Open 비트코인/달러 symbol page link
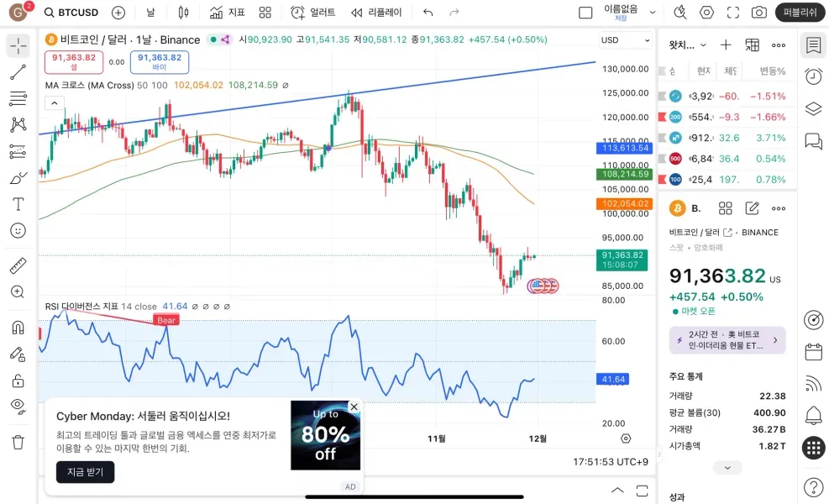The image size is (829, 504). [727, 232]
